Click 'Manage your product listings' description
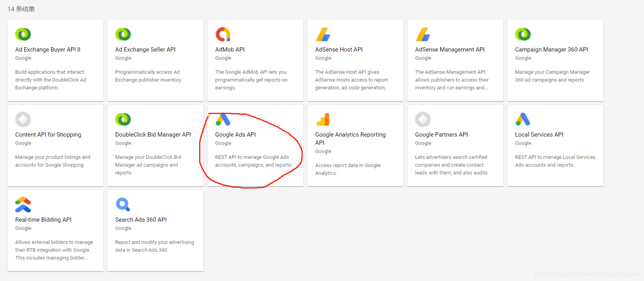 click(x=53, y=161)
